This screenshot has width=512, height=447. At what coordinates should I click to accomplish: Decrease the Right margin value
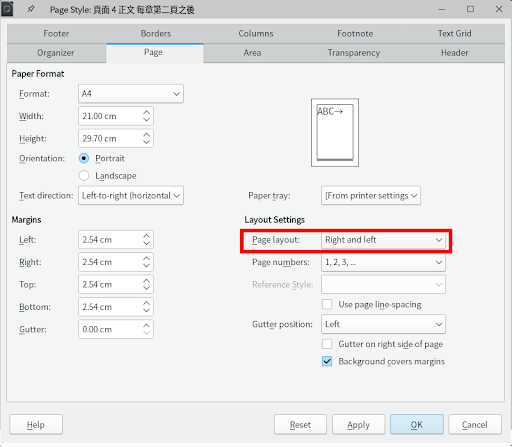[147, 266]
